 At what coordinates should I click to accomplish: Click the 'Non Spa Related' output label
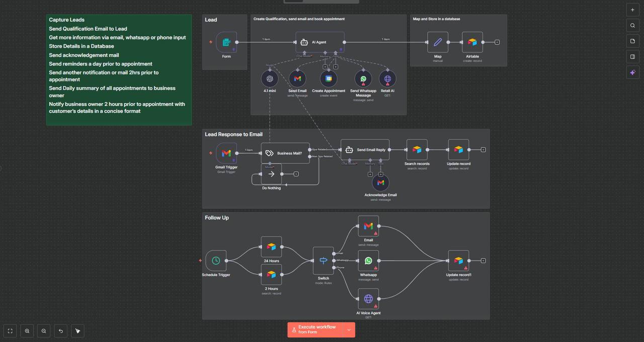tap(322, 157)
